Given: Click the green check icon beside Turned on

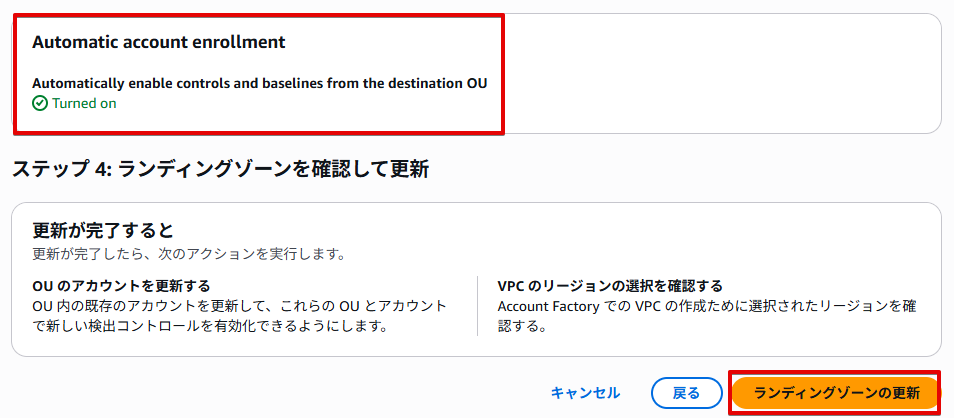Looking at the screenshot, I should point(40,103).
